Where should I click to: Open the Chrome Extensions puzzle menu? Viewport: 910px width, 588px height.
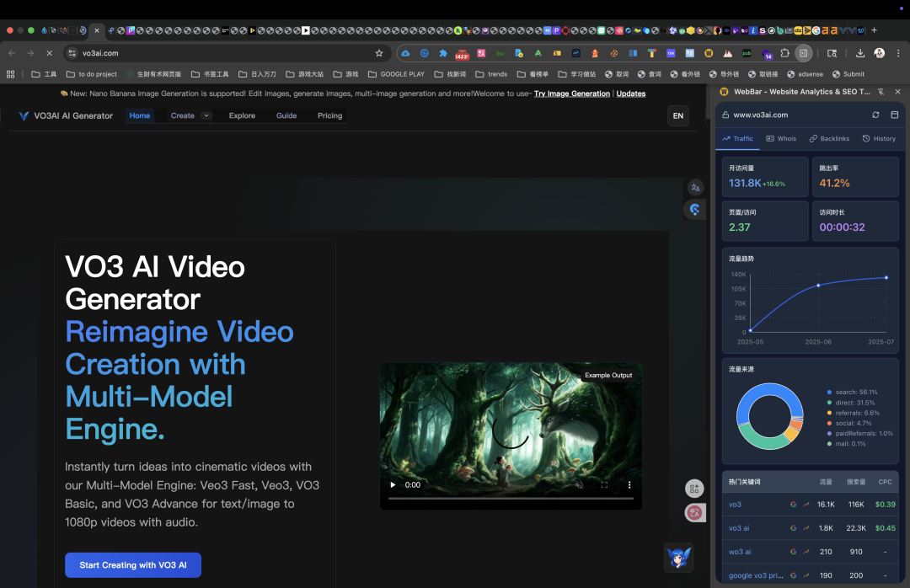pos(784,53)
